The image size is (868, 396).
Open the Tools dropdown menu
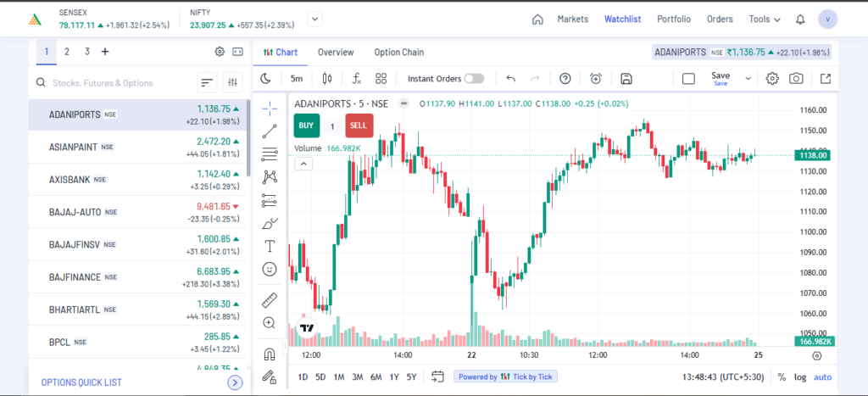(765, 20)
